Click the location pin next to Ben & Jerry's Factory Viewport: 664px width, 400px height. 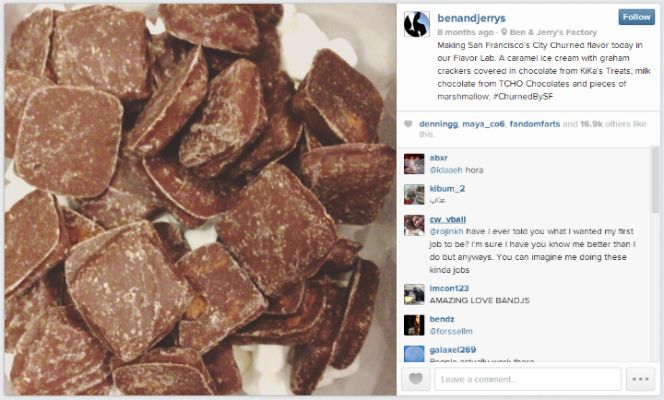coord(504,32)
